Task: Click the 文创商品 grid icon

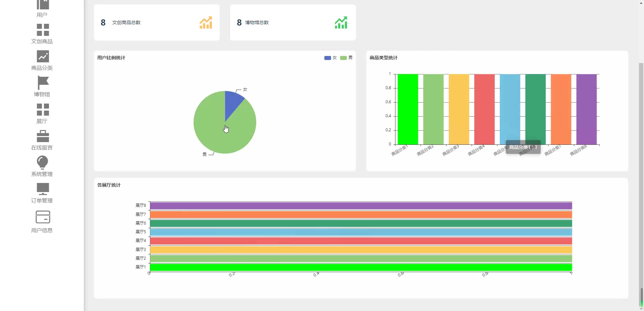Action: coord(43,30)
